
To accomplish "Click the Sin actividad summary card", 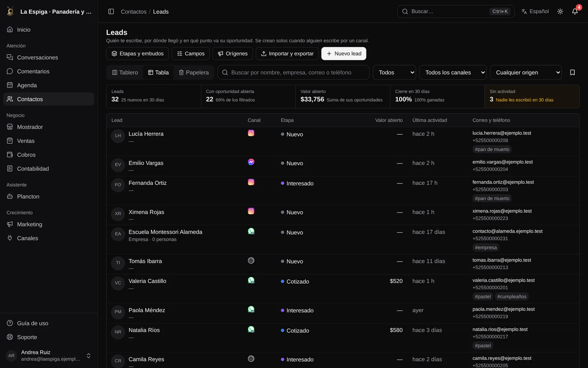I will click(x=532, y=96).
